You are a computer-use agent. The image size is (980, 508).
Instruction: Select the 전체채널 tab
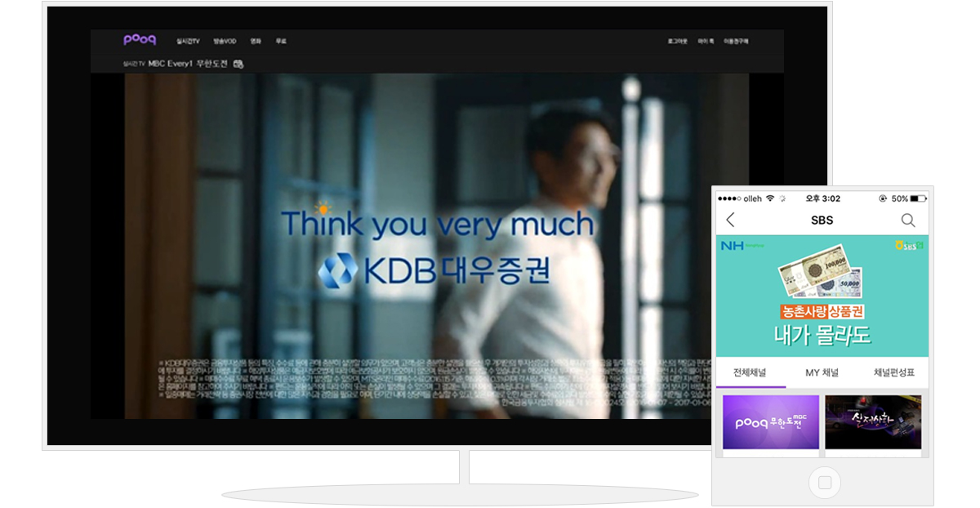pyautogui.click(x=750, y=372)
